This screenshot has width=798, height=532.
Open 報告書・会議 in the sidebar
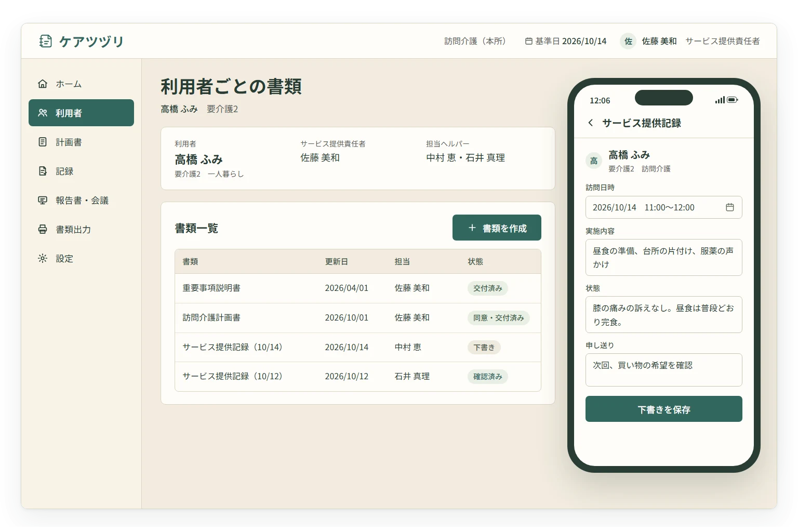[x=81, y=200]
